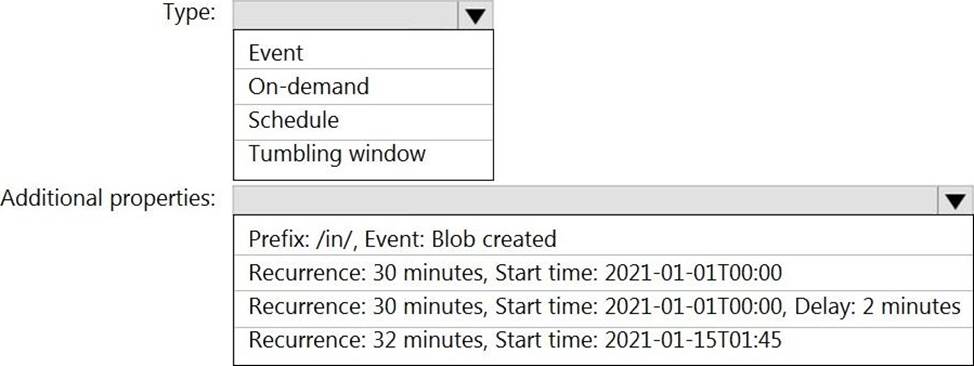The image size is (974, 366).
Task: Select Event from the Type list
Action: click(x=363, y=52)
